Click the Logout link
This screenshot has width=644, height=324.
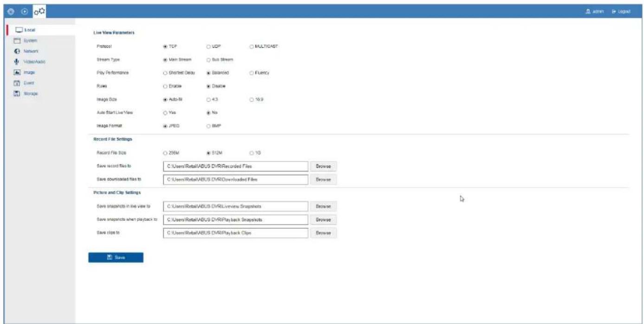click(621, 11)
